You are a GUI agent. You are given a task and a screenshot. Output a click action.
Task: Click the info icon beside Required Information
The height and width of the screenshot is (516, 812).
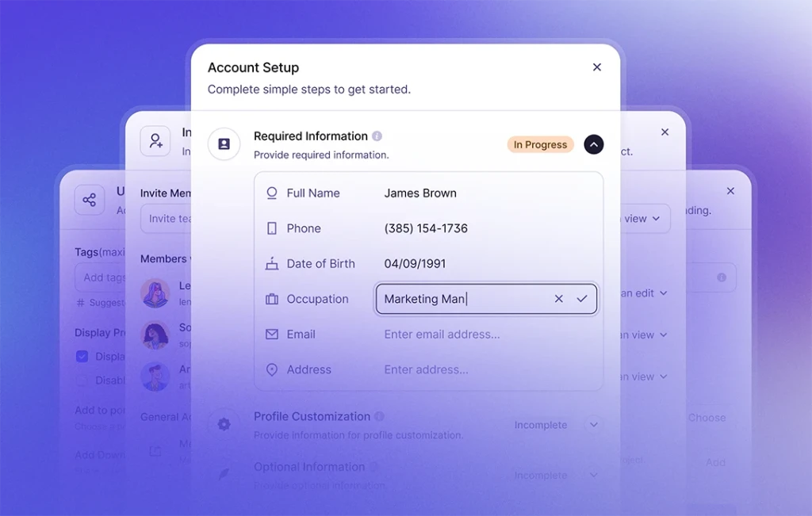click(377, 136)
